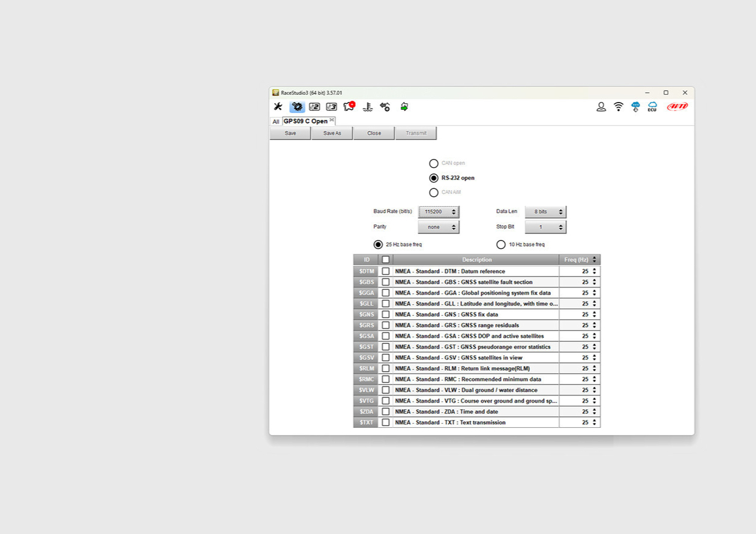The image size is (756, 534).
Task: Enable the $GGA fix data checkbox
Action: coord(386,293)
